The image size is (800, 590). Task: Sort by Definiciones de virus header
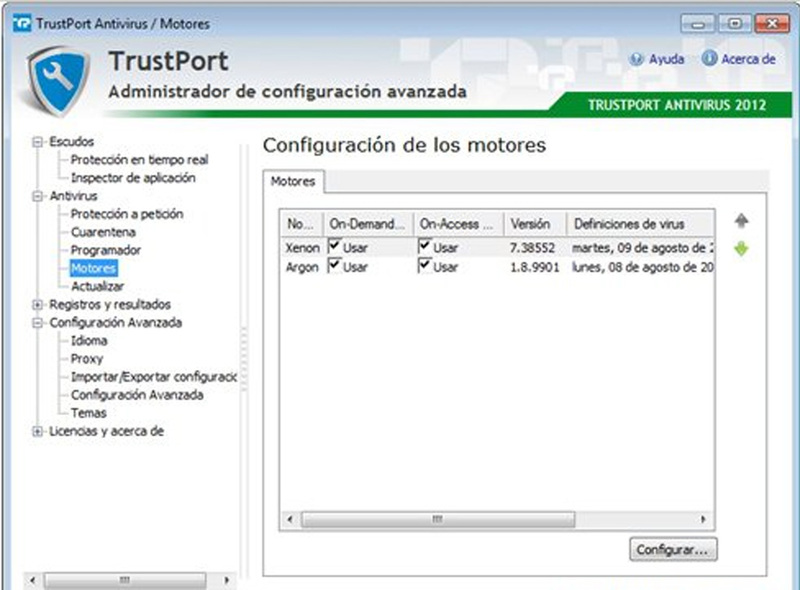click(640, 224)
